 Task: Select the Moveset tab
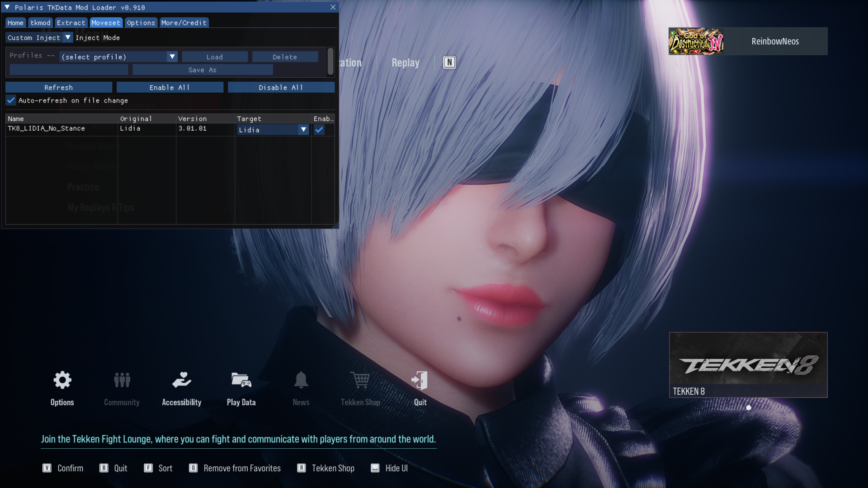[106, 23]
